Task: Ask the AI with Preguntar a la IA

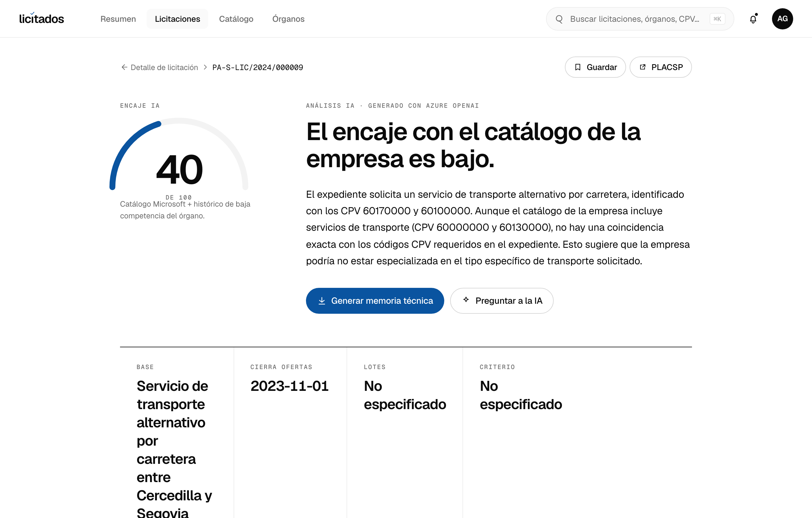Action: click(501, 300)
